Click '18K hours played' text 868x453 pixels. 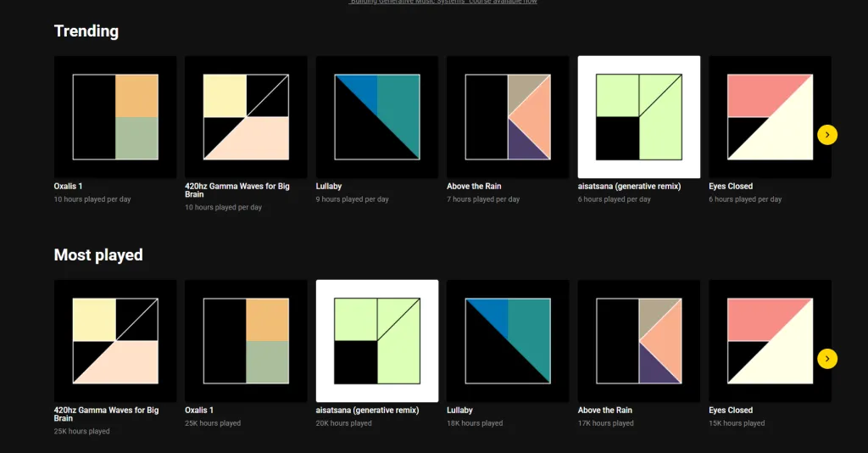point(475,423)
